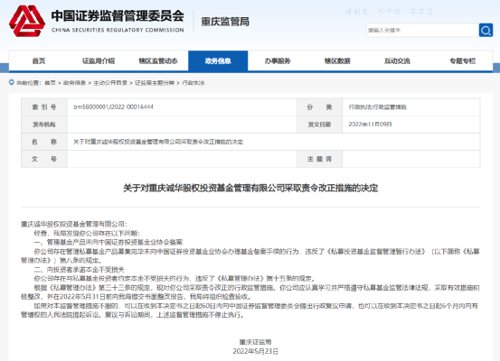This screenshot has width=500, height=361.
Task: Open the 辖区监管动态 navigation tab
Action: tap(158, 61)
